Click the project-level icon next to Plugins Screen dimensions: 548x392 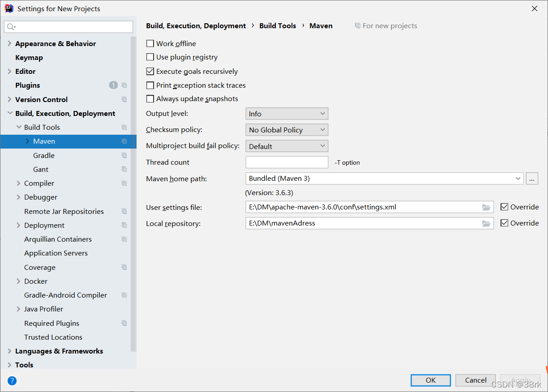tap(124, 85)
